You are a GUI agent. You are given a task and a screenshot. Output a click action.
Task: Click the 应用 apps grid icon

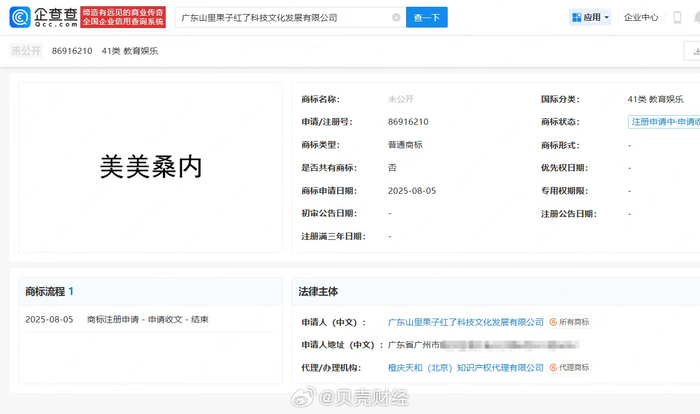click(577, 17)
